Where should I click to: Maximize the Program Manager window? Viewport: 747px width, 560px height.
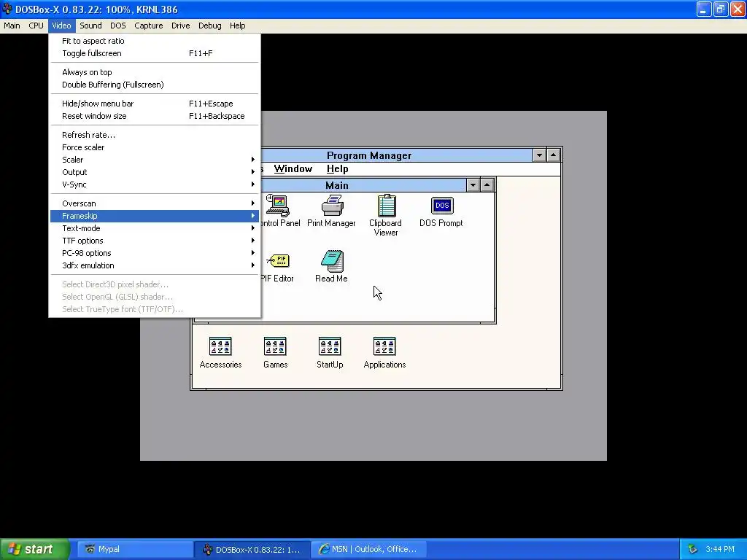pyautogui.click(x=554, y=155)
